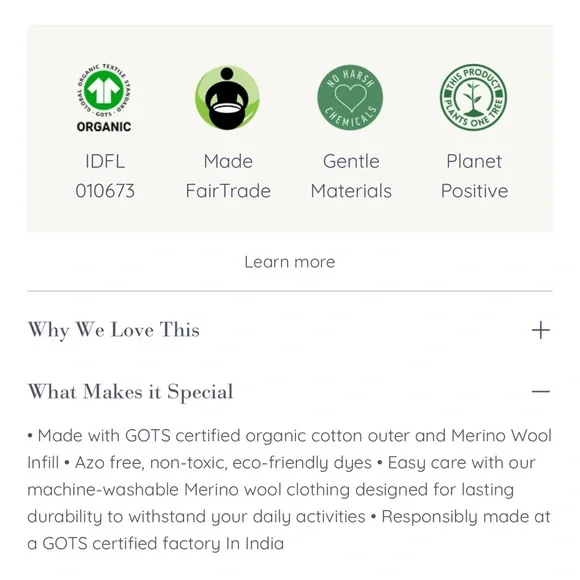Click the Plants One Tree badge
This screenshot has width=580, height=580.
(473, 97)
